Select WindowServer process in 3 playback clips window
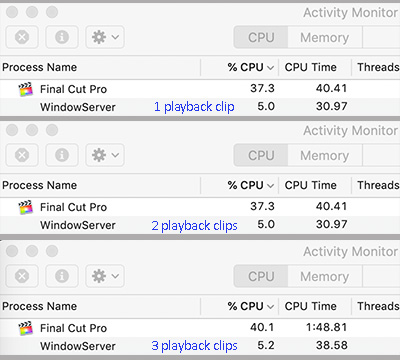 click(78, 346)
